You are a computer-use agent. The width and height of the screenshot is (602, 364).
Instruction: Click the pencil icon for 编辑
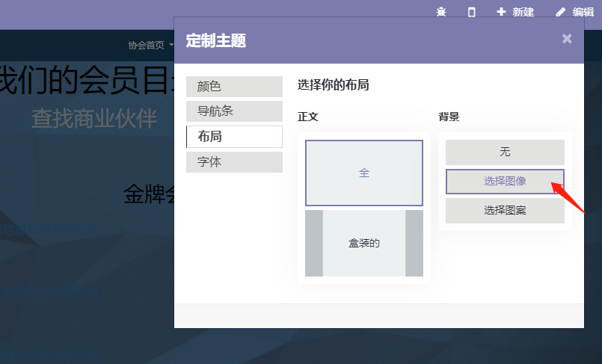(x=561, y=12)
